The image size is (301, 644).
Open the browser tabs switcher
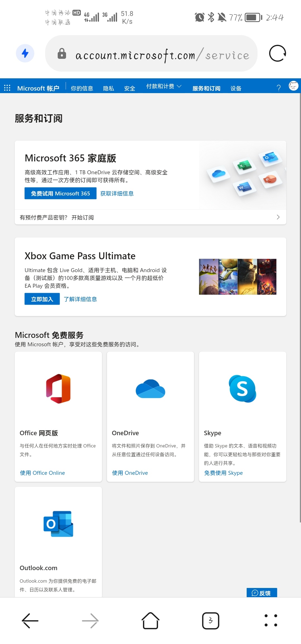click(x=211, y=621)
